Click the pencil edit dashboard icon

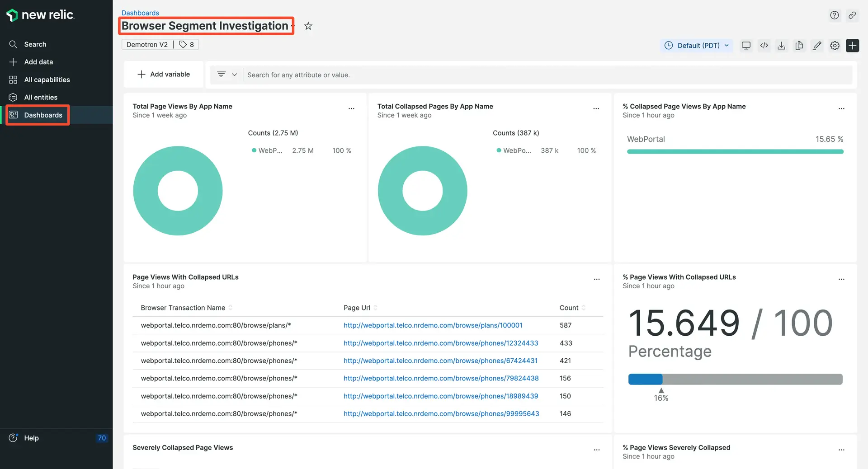pyautogui.click(x=817, y=46)
